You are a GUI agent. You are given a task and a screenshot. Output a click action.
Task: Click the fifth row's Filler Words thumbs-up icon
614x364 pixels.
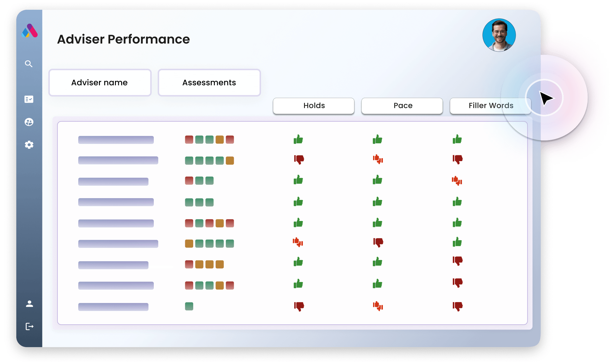[x=457, y=223]
